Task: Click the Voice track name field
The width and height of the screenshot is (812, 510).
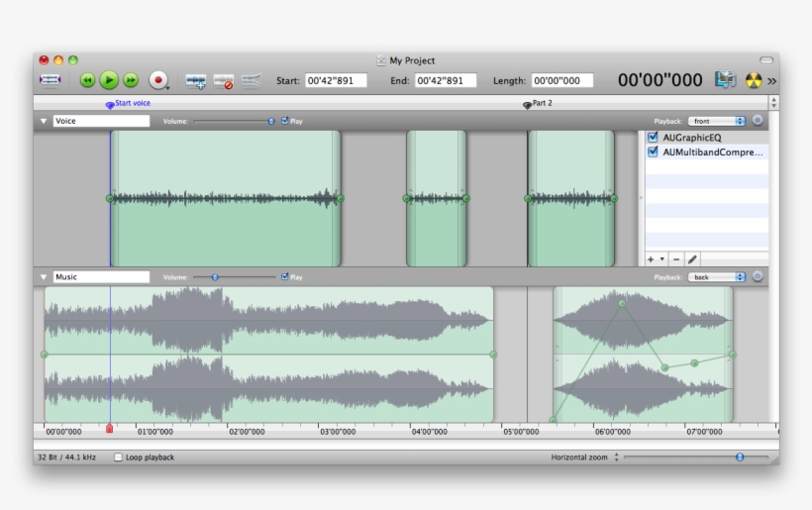Action: pos(101,121)
